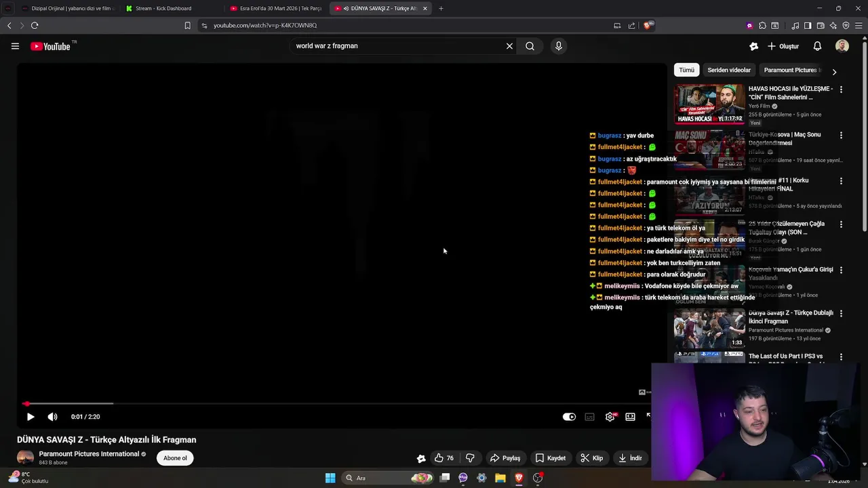Toggle the autoplay switch in player controls
Image resolution: width=868 pixels, height=488 pixels.
[x=569, y=417]
